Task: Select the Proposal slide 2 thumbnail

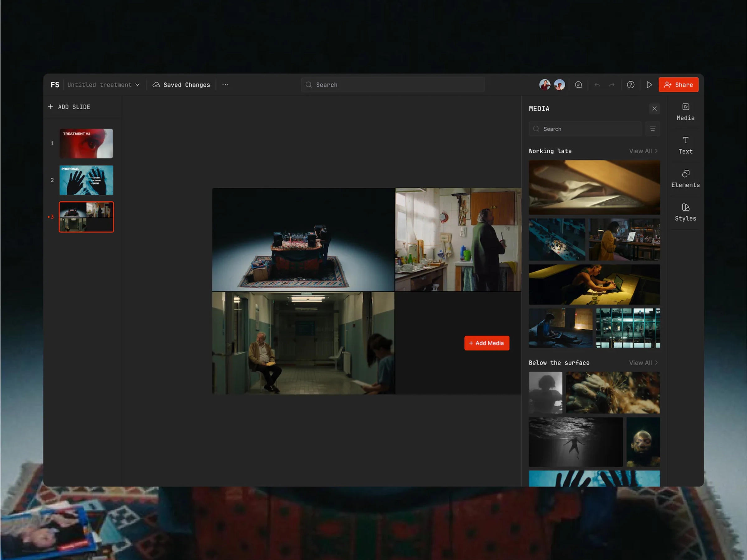Action: point(86,180)
